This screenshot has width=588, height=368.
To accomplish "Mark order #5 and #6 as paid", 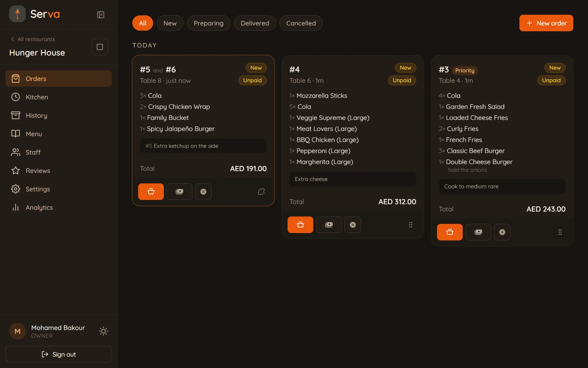I will 179,192.
